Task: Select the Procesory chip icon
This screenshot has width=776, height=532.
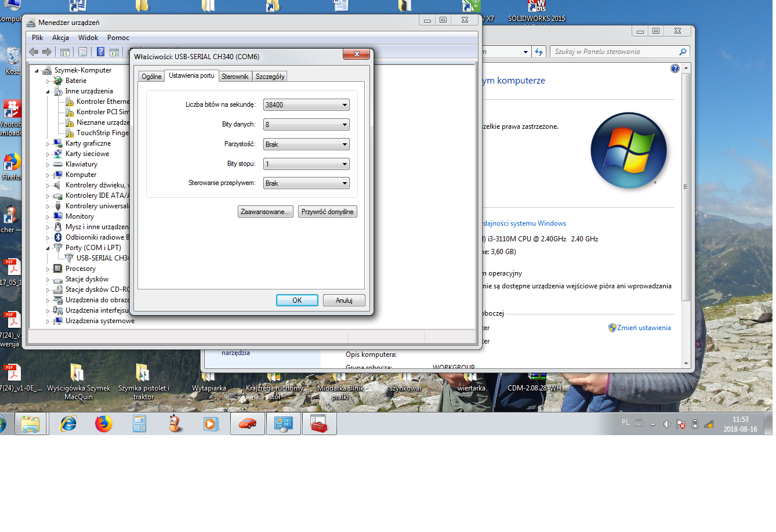Action: tap(58, 269)
